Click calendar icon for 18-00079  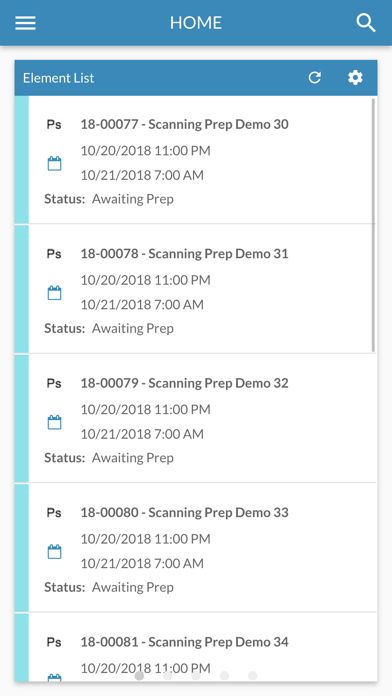pos(54,422)
